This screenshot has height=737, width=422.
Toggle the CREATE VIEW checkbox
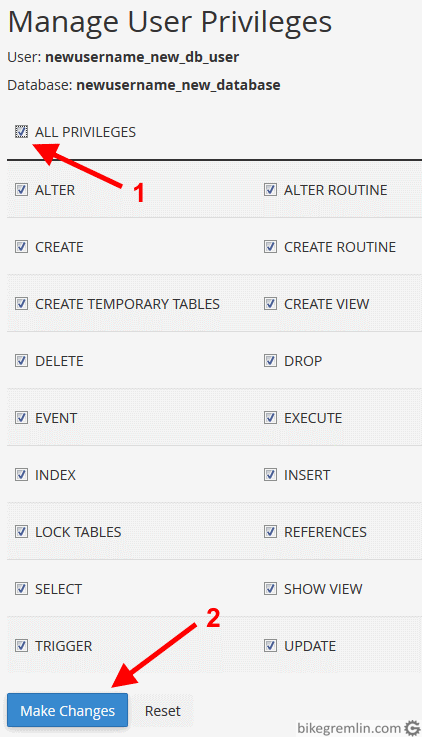click(270, 303)
